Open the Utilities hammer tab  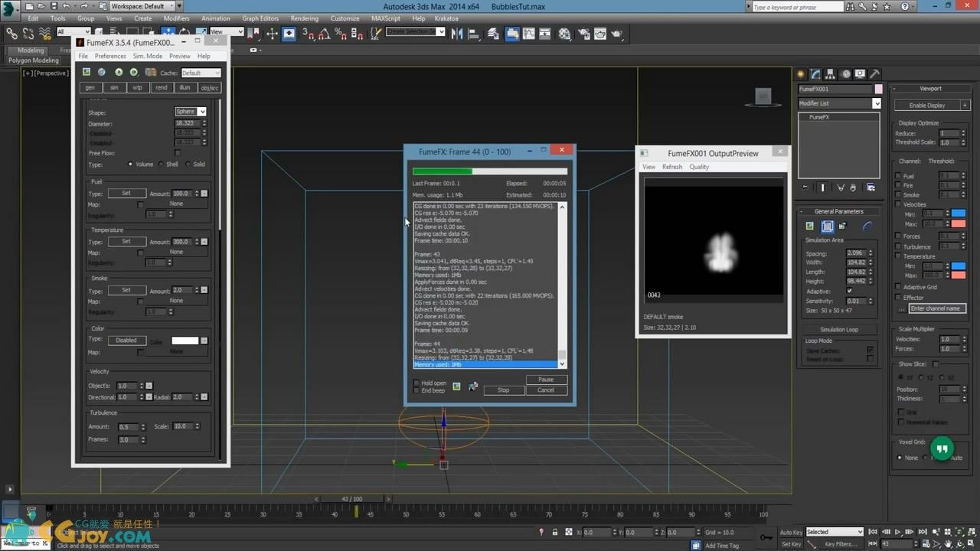click(x=874, y=74)
